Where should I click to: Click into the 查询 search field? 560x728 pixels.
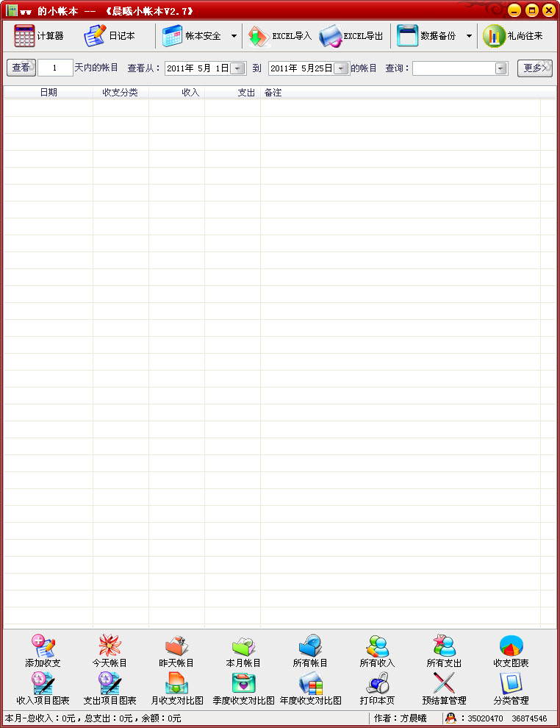click(453, 68)
